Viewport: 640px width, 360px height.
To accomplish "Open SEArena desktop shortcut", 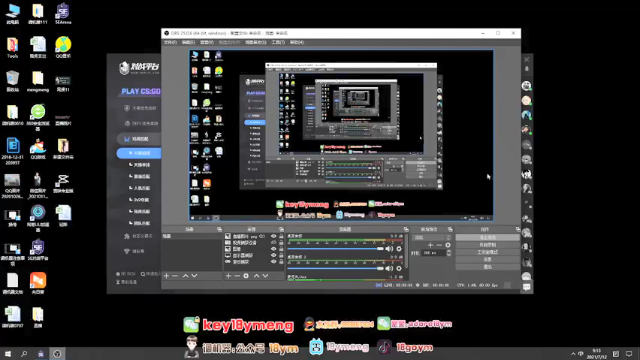I will (x=63, y=13).
